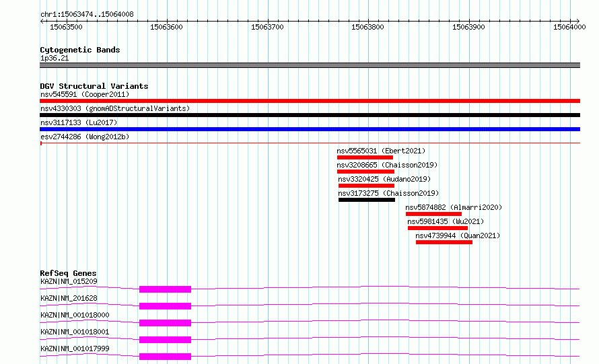Image resolution: width=599 pixels, height=364 pixels.
Task: Click the red bar for nsv545591
Action: pyautogui.click(x=310, y=101)
